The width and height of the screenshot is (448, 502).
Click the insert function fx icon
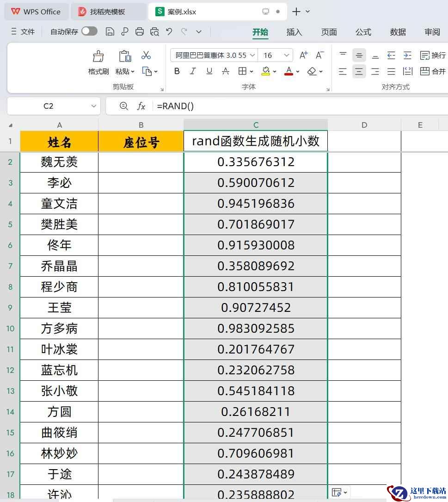(x=141, y=106)
